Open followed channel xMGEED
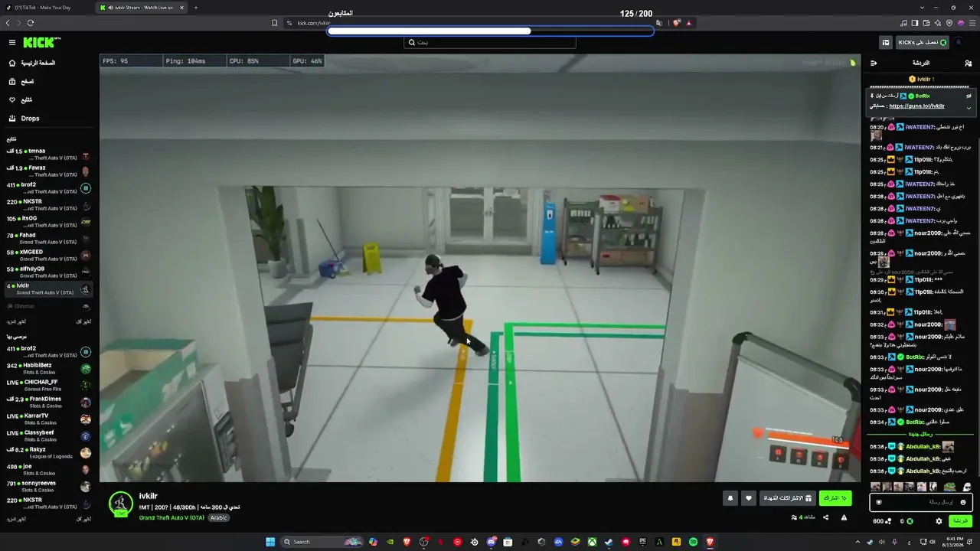The height and width of the screenshot is (551, 980). tap(48, 255)
